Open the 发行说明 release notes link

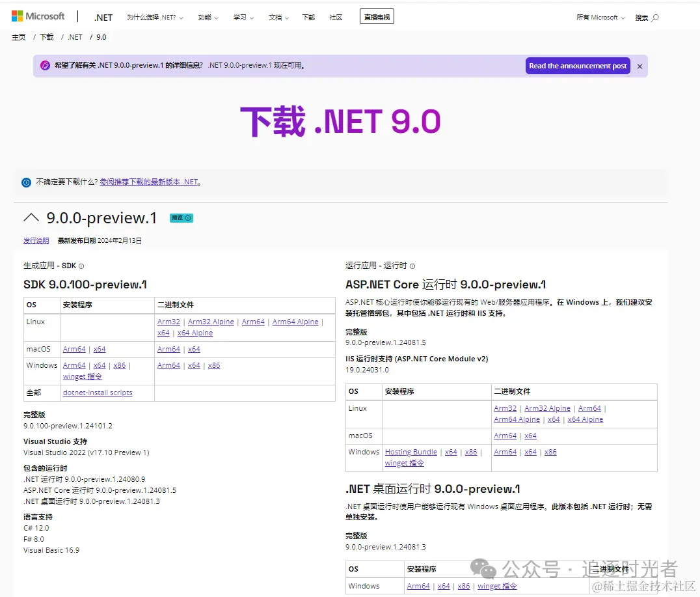36,240
